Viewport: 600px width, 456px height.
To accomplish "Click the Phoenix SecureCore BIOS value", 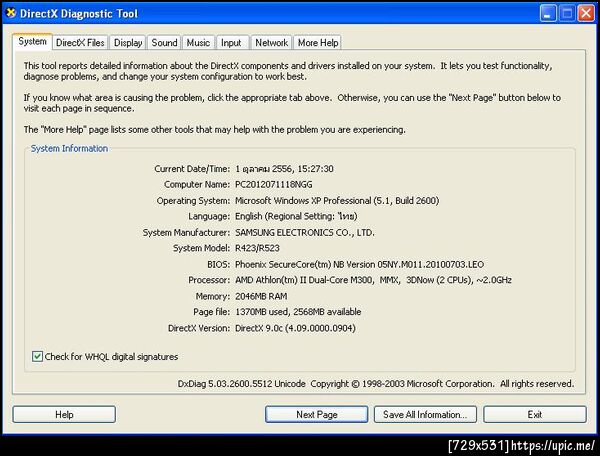I will tap(359, 264).
